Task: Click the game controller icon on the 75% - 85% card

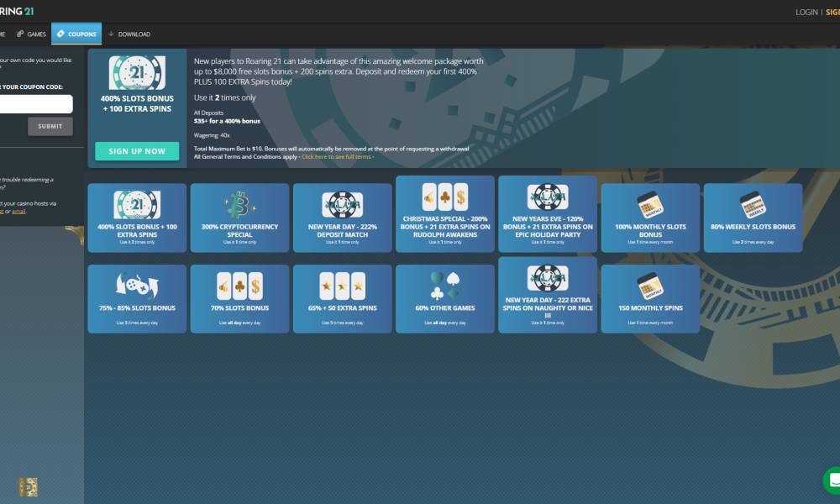Action: (x=137, y=285)
